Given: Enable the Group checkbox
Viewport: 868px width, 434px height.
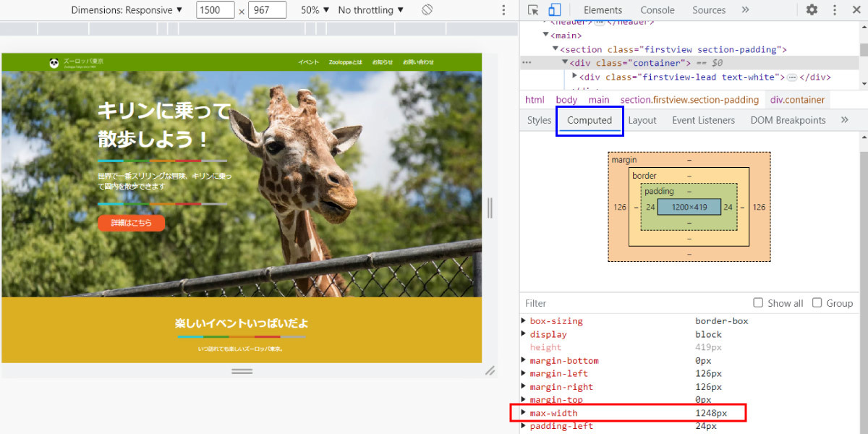Looking at the screenshot, I should [817, 303].
